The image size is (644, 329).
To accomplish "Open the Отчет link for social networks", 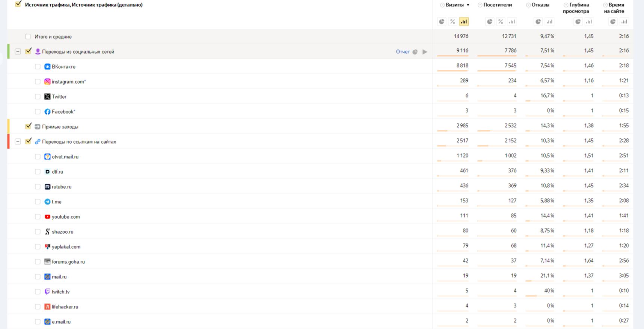I will [403, 52].
